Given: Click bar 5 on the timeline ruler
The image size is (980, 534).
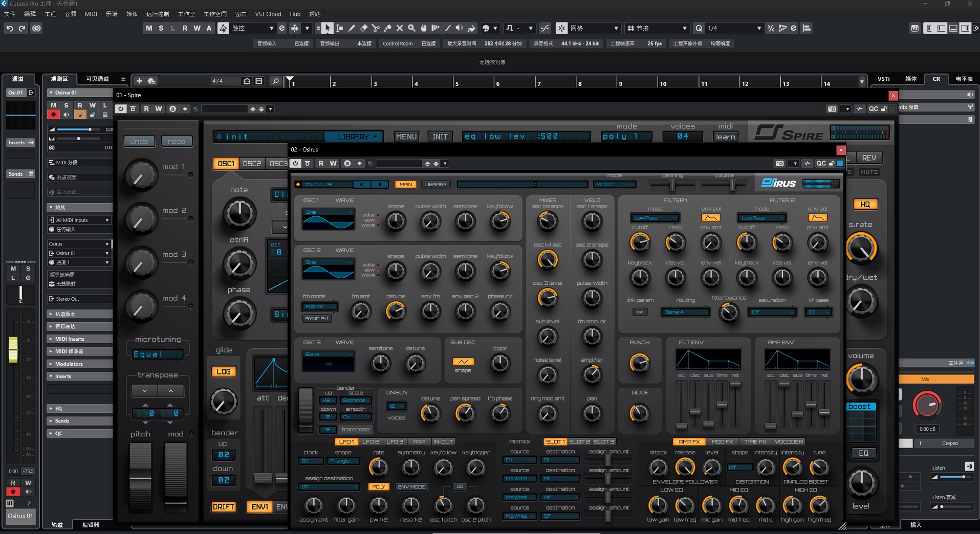Looking at the screenshot, I should coord(457,83).
